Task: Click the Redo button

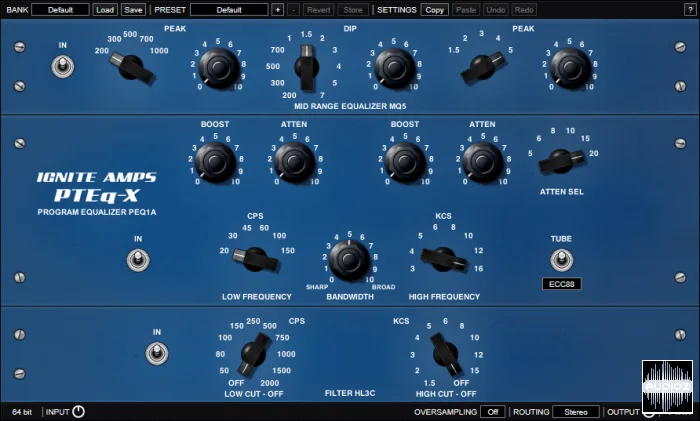Action: (x=524, y=10)
